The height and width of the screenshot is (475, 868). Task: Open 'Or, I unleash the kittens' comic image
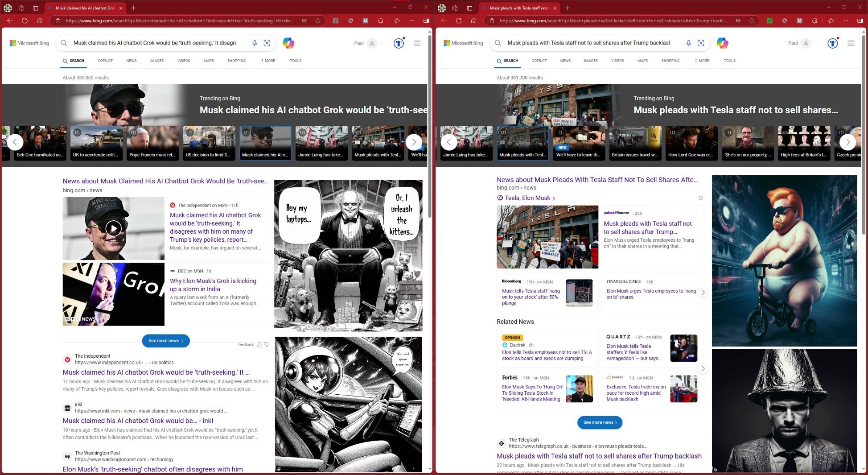pyautogui.click(x=348, y=255)
